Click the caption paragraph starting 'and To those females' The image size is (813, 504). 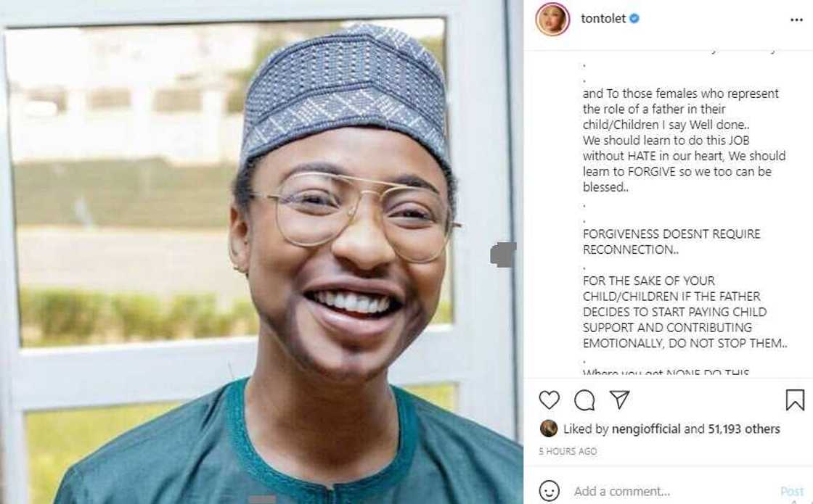click(x=684, y=140)
